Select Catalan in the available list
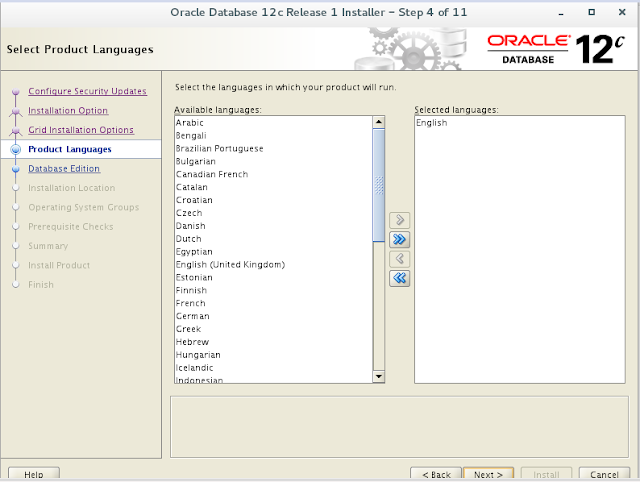Screen dimensions: 640x482 point(273,187)
